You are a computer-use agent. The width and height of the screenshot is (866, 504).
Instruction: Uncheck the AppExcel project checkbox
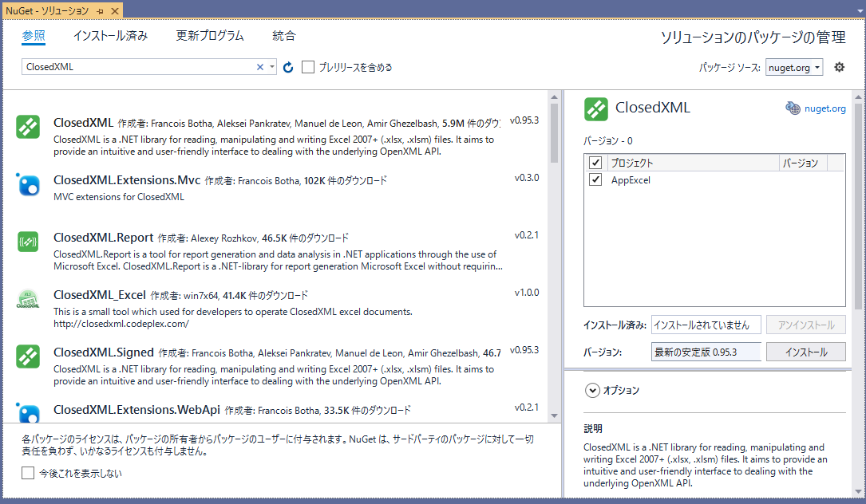click(x=595, y=180)
